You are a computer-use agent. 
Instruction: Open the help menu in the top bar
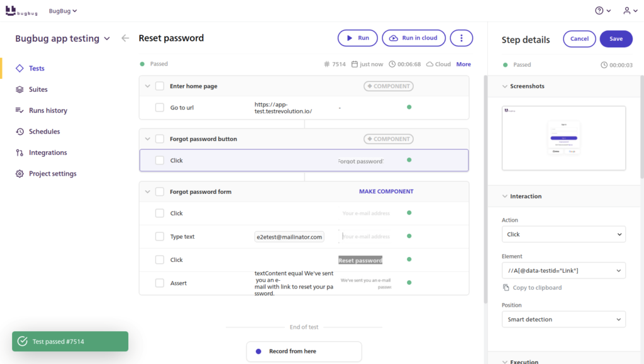pos(601,10)
